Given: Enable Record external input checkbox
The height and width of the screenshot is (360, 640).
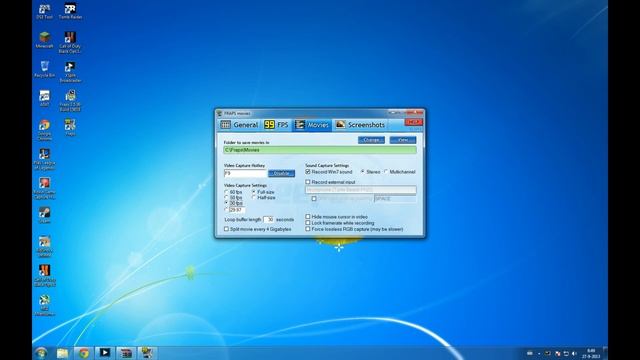Looking at the screenshot, I should (308, 182).
